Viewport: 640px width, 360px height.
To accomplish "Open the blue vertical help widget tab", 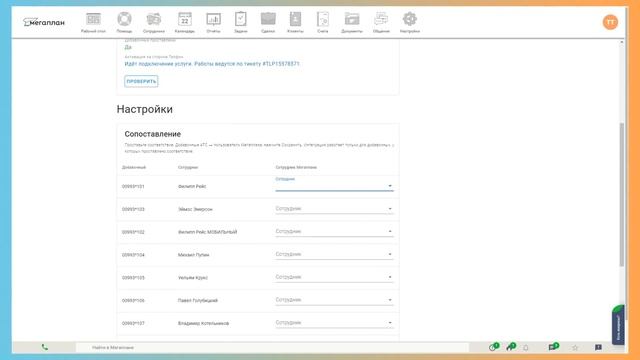I will tap(618, 325).
